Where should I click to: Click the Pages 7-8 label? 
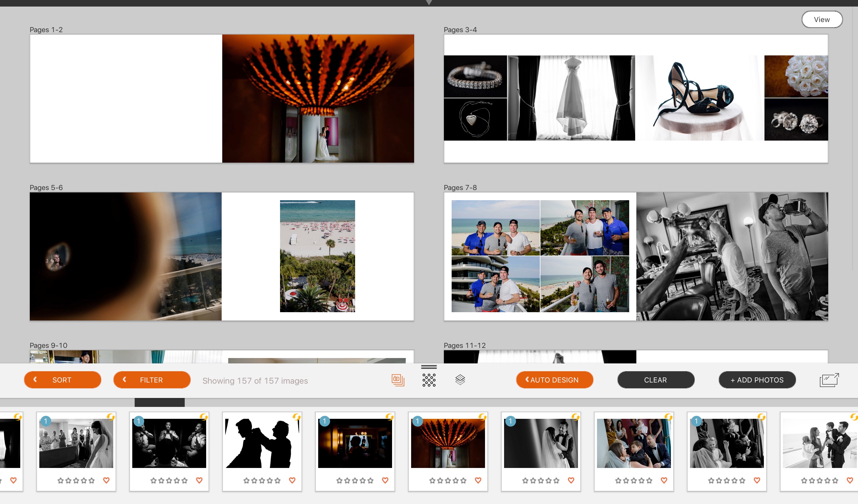pos(460,188)
